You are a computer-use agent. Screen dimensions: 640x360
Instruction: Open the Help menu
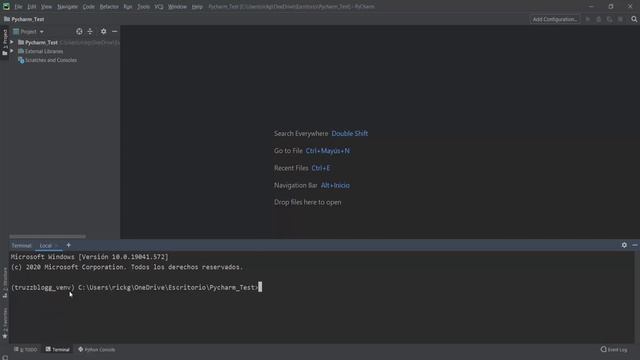(197, 7)
